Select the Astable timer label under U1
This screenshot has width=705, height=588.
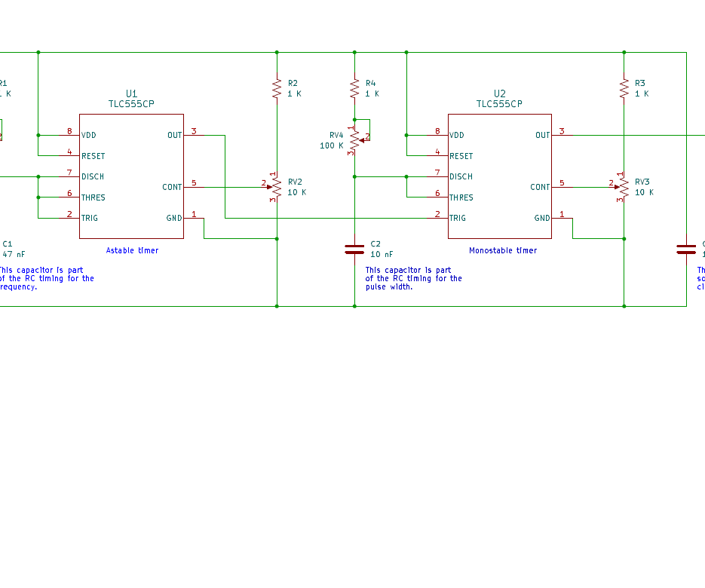[x=131, y=250]
